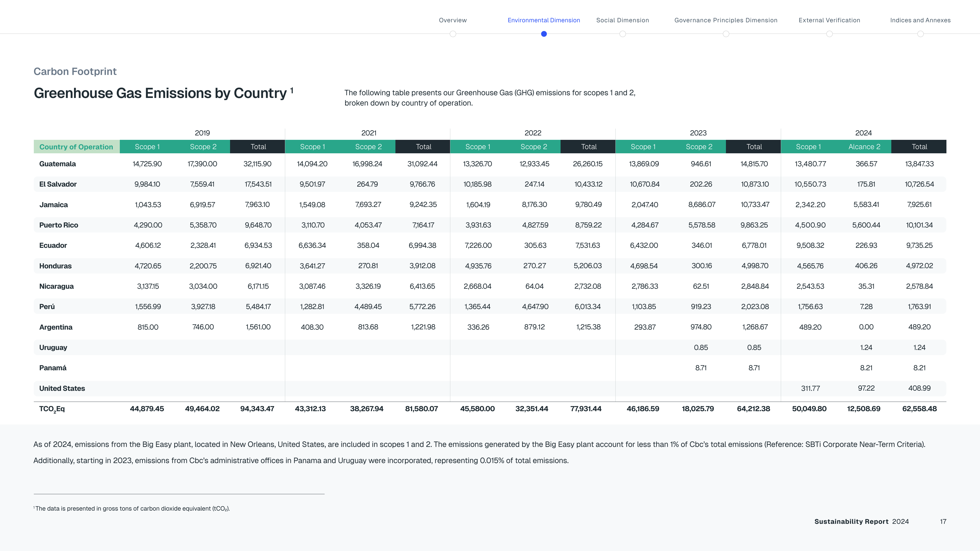Open the Indices and Annexes tab

click(x=920, y=20)
